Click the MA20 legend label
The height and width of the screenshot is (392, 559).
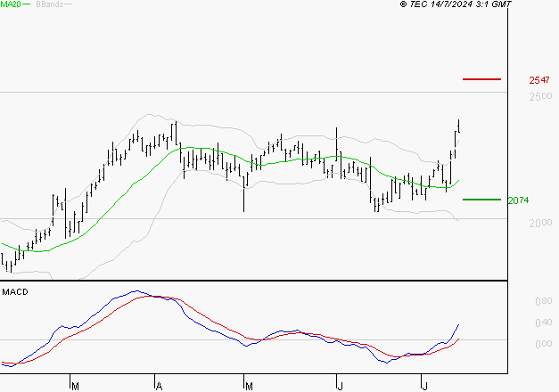pos(11,4)
